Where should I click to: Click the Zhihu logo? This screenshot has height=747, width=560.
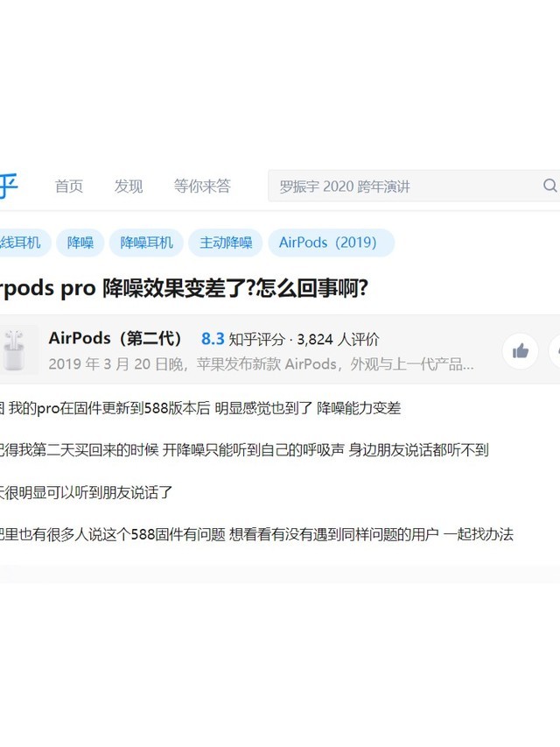coord(9,186)
